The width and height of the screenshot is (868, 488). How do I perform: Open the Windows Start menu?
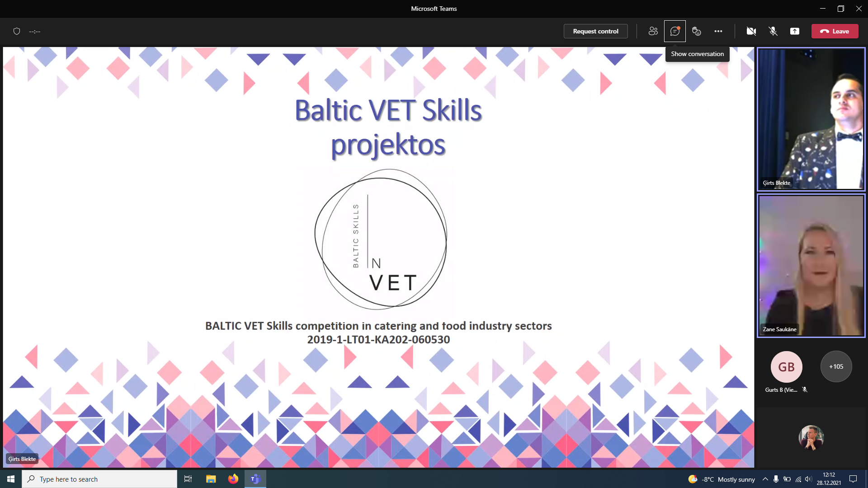11,479
